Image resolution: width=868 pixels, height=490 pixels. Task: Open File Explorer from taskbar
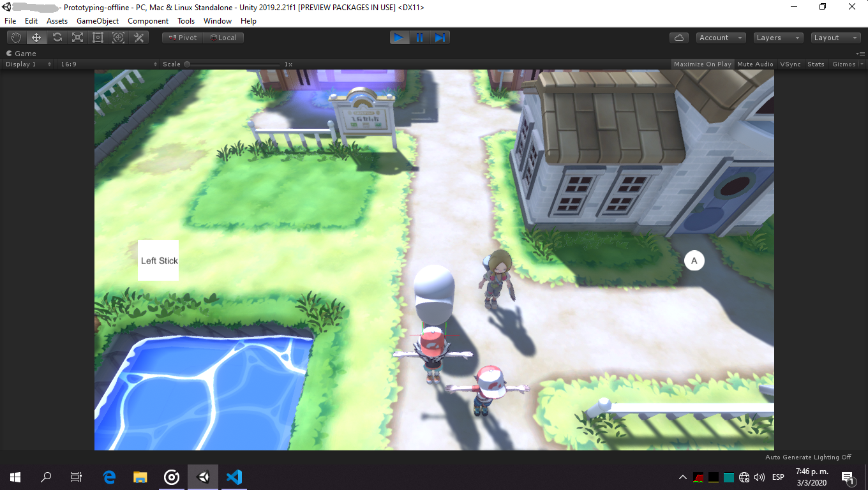click(x=140, y=477)
